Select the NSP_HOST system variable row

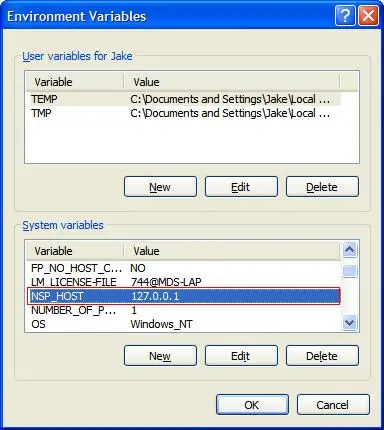[184, 296]
